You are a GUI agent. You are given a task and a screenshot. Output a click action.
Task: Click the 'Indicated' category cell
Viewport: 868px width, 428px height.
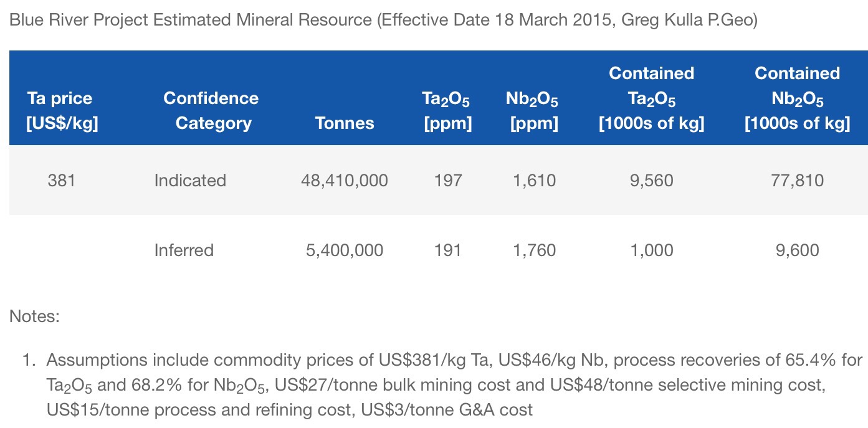coord(190,181)
